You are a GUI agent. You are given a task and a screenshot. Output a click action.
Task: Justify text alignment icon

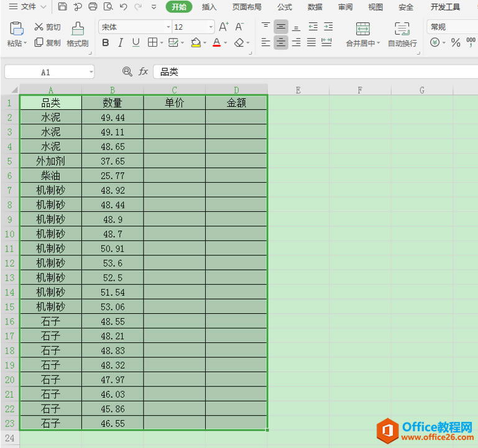point(311,42)
